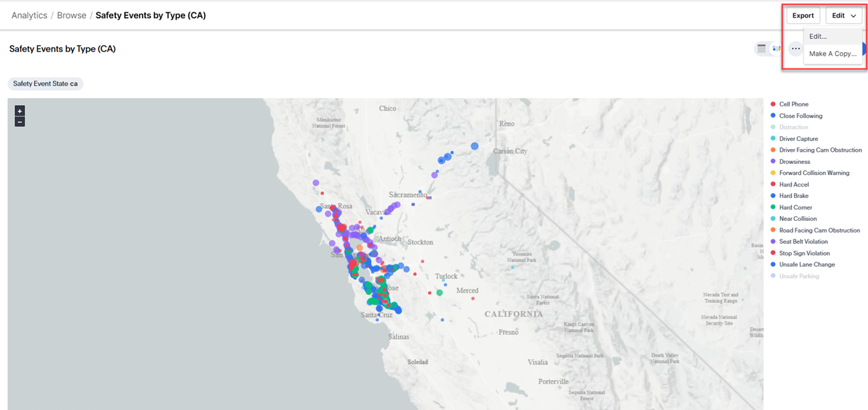The height and width of the screenshot is (410, 868).
Task: Toggle Hard Accel series in legend
Action: [789, 184]
